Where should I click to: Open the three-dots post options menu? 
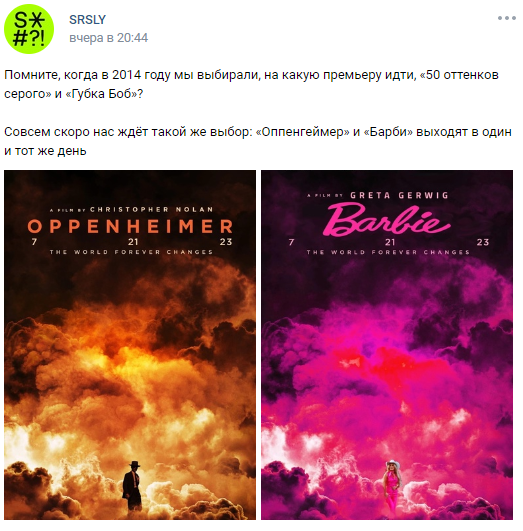point(507,18)
